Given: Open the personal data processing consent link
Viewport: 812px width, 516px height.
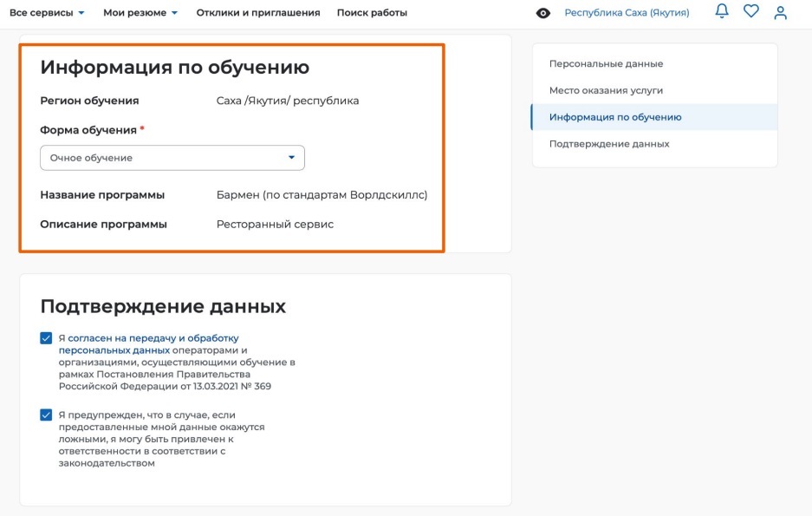Looking at the screenshot, I should (x=148, y=343).
